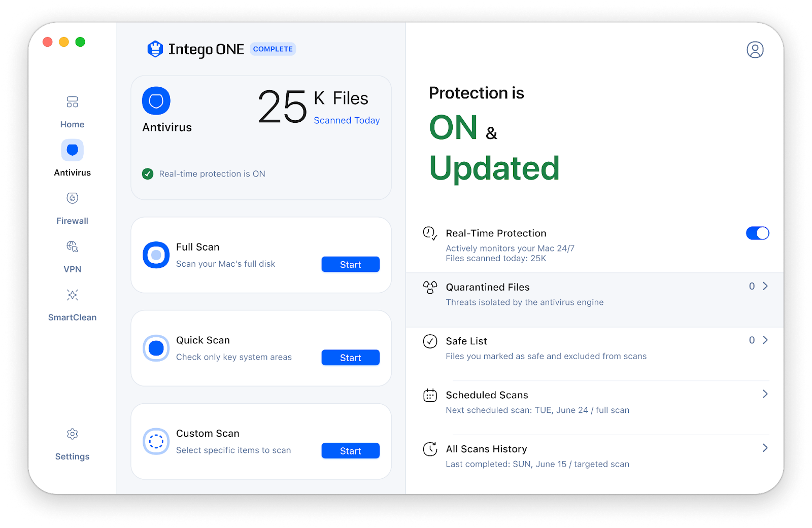Click the 'Quick Scan' card title
The height and width of the screenshot is (528, 812).
(202, 340)
